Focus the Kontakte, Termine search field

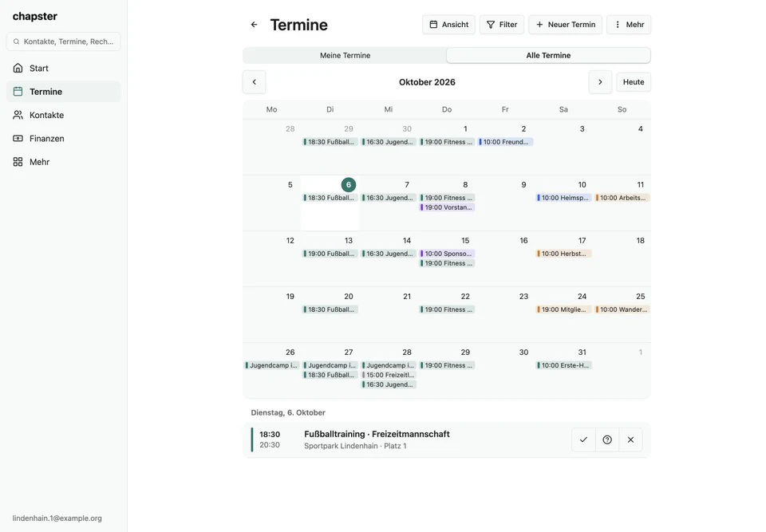64,41
